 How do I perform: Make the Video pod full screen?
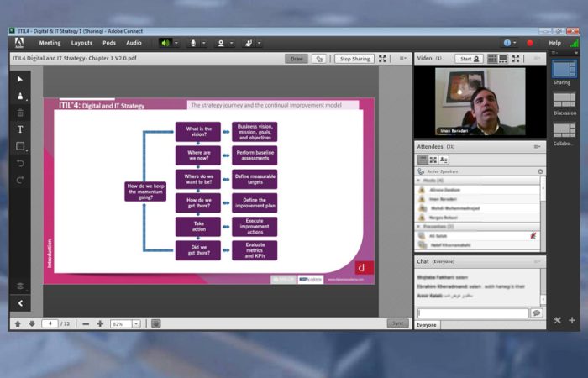pyautogui.click(x=516, y=59)
